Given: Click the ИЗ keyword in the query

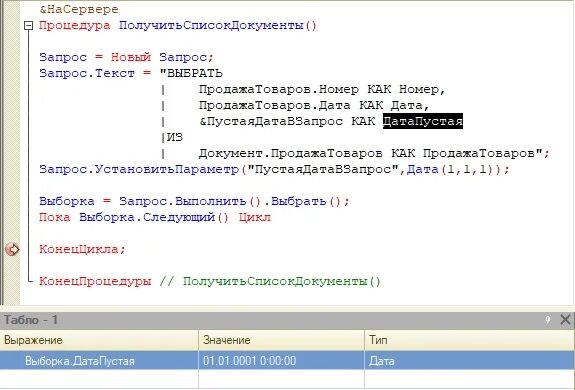Looking at the screenshot, I should tap(175, 137).
